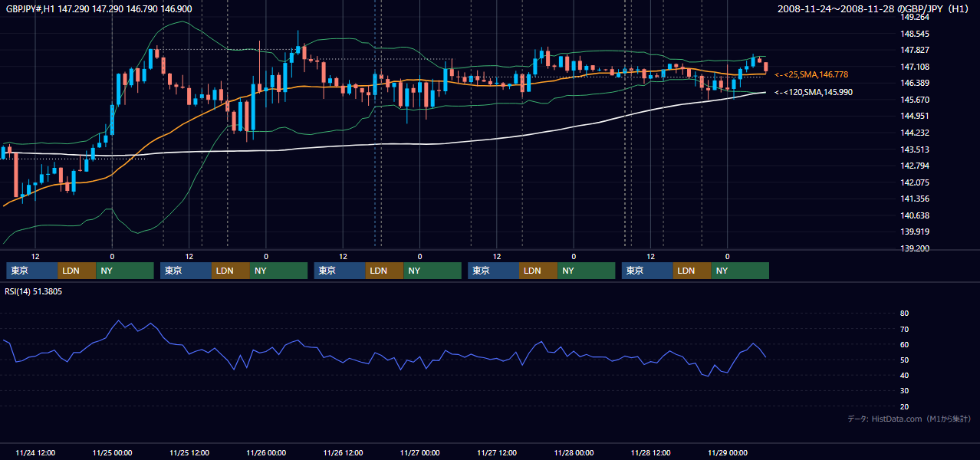This screenshot has height=460, width=980.
Task: Click the 144.951 price axis label
Action: [915, 116]
